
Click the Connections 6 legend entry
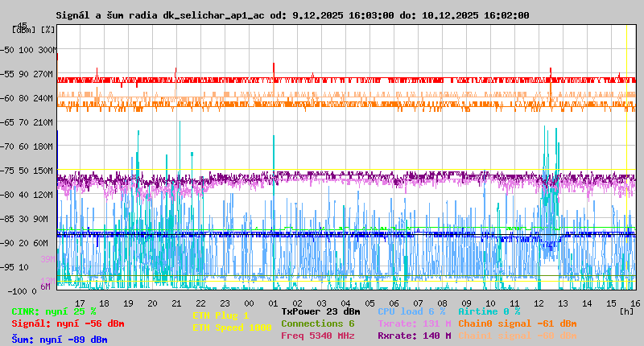317,323
